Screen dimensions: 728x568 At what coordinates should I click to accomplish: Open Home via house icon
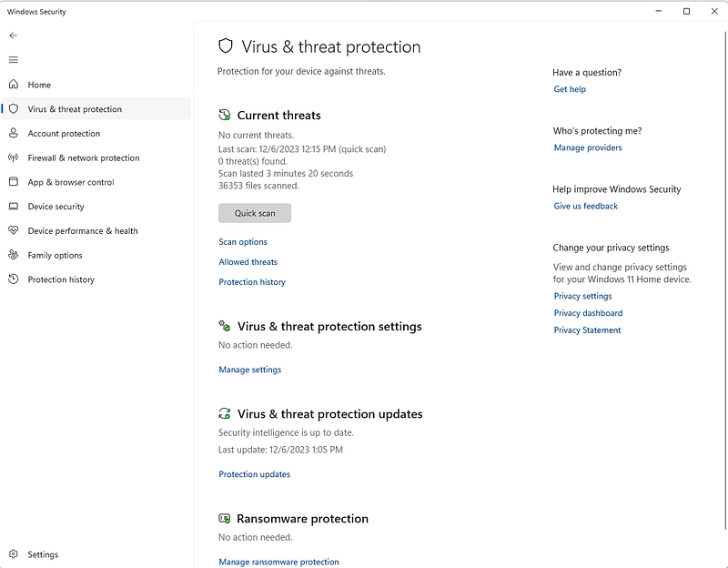[14, 84]
